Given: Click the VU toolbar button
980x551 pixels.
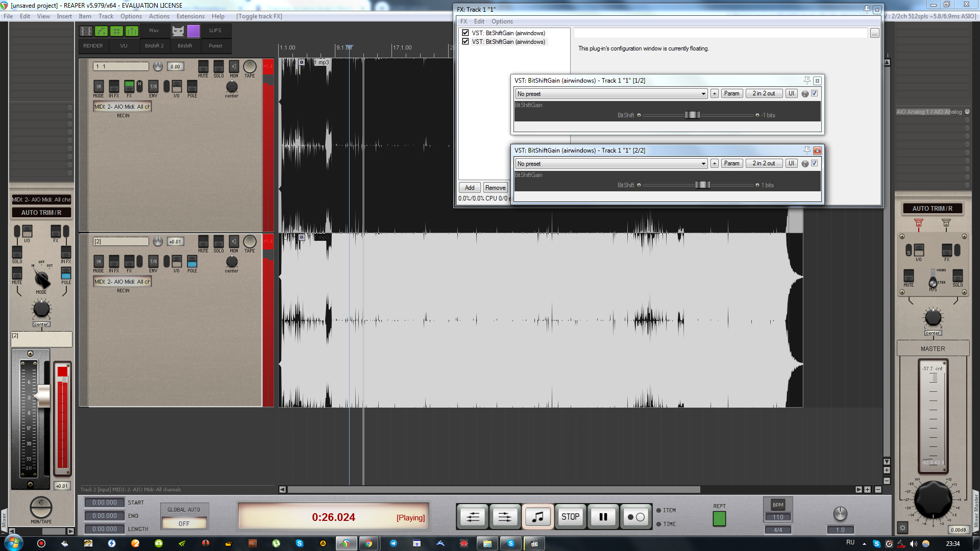Looking at the screenshot, I should 124,46.
